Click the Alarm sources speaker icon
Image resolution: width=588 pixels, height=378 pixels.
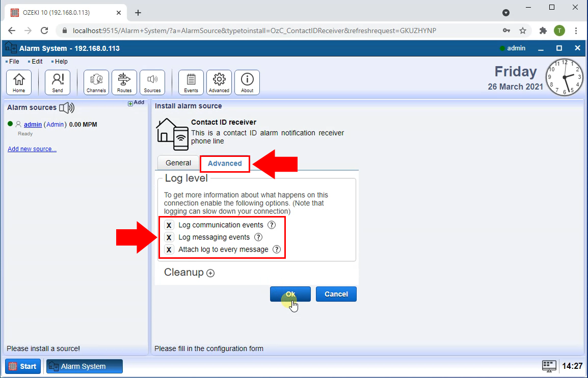(x=67, y=108)
